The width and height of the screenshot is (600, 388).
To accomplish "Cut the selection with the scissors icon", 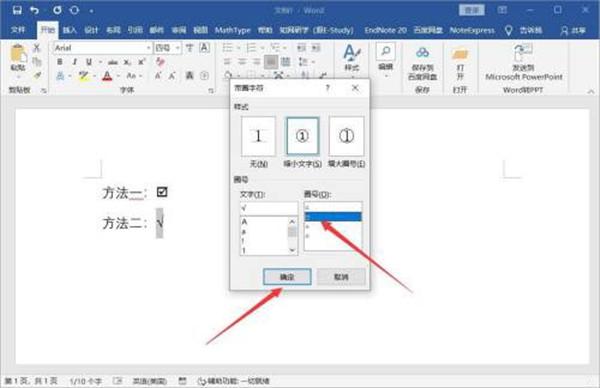I will 37,48.
